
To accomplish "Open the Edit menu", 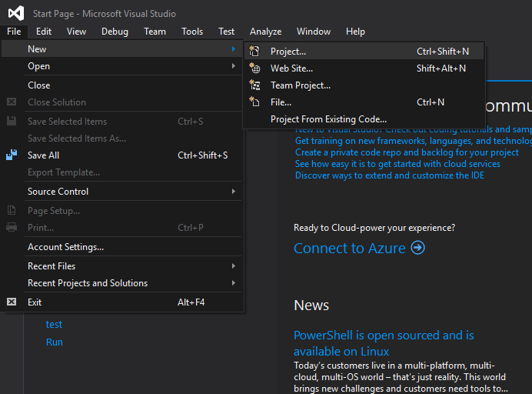I will 44,32.
